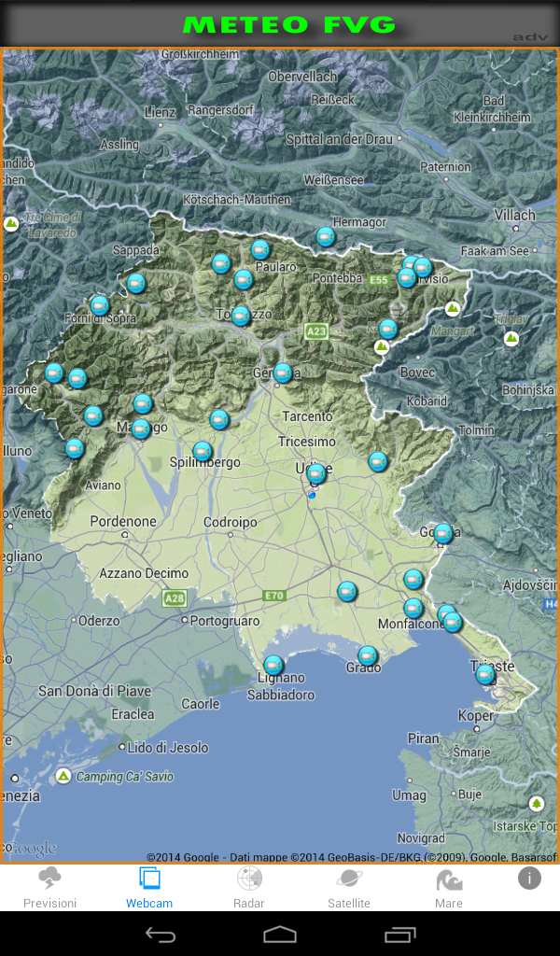Open the webcam marker above Paularo
The width and height of the screenshot is (560, 956).
click(260, 250)
